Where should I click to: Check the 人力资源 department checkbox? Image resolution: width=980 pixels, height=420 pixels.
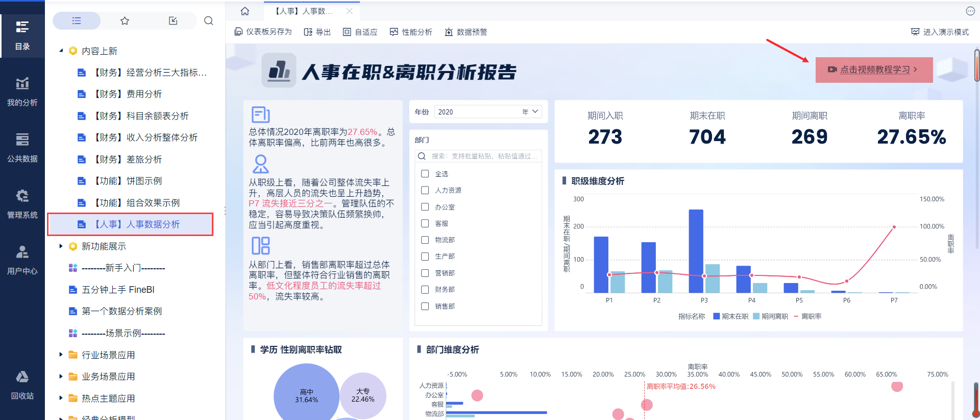(x=425, y=190)
